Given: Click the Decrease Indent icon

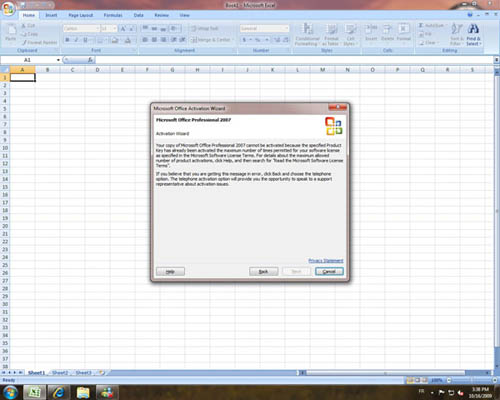Looking at the screenshot, I should (174, 40).
